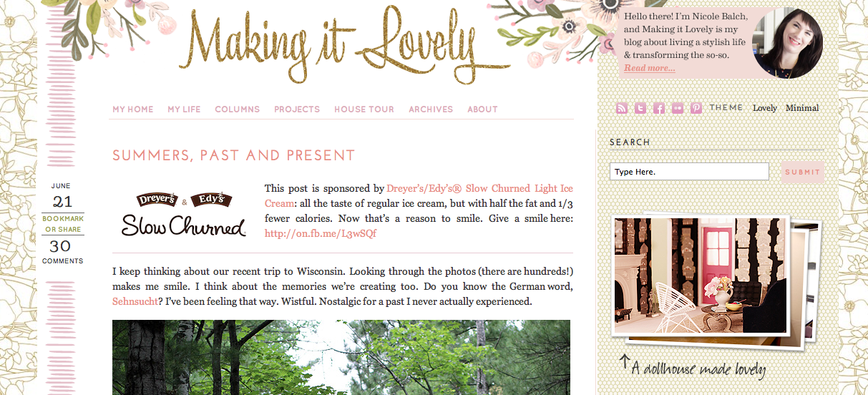The height and width of the screenshot is (395, 868).
Task: Click the Bookmark or Share link
Action: pos(63,224)
